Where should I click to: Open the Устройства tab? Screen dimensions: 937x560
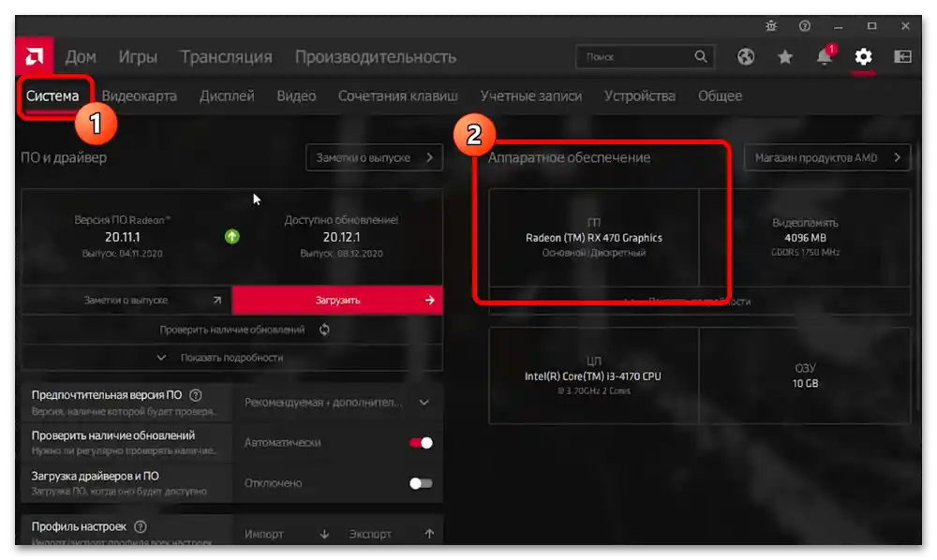pos(639,96)
